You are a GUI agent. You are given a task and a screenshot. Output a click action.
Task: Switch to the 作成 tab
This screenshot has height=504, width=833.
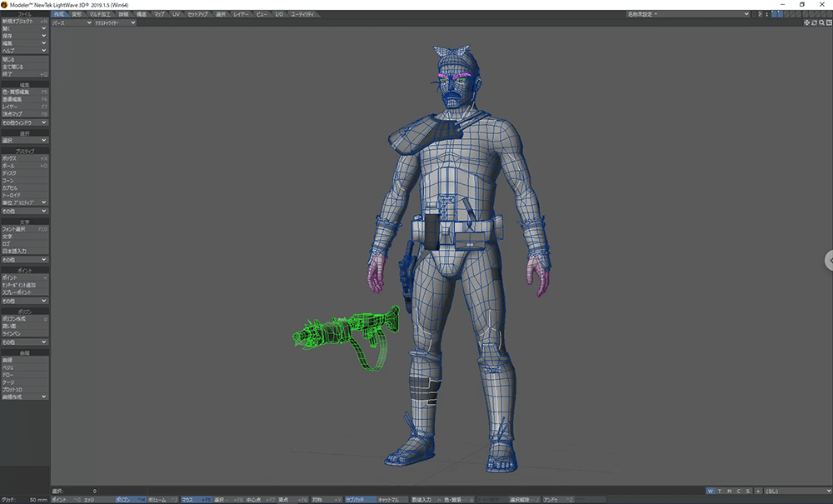59,14
